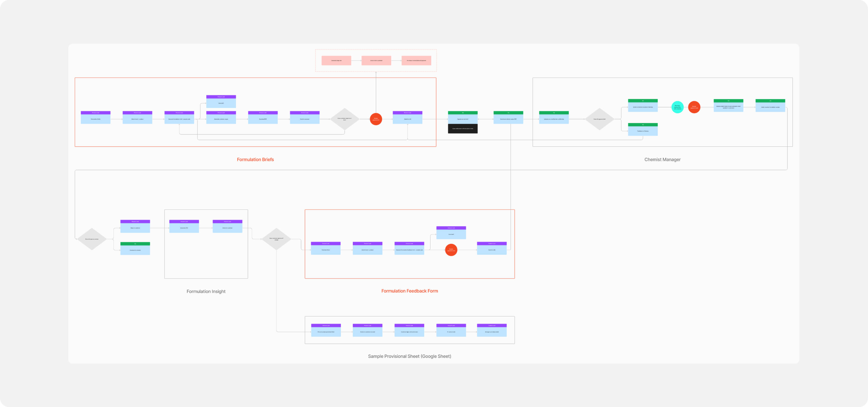
Task: Select the cyan circle node
Action: (x=677, y=107)
